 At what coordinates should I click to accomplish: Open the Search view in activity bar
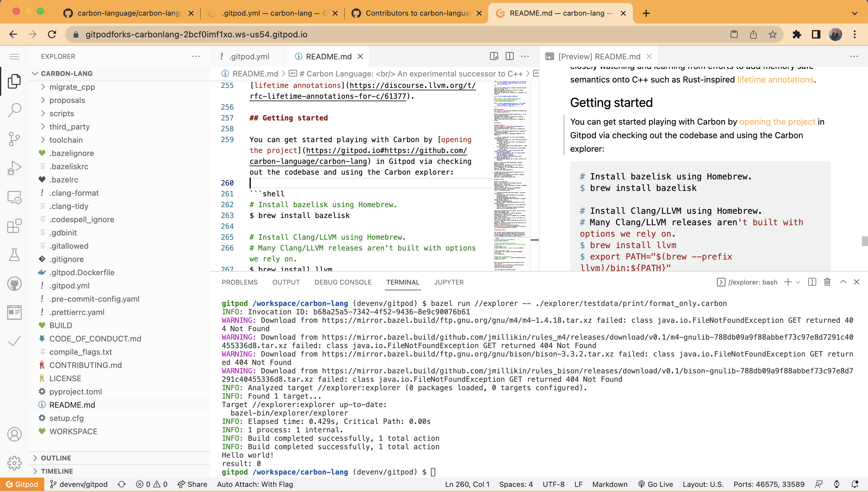pyautogui.click(x=14, y=110)
